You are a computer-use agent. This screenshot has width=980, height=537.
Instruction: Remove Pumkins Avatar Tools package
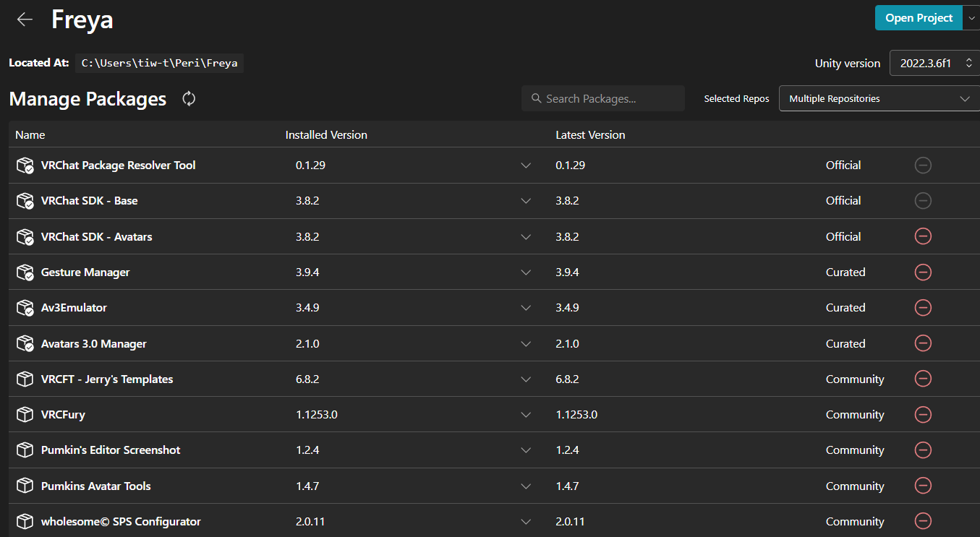click(923, 486)
